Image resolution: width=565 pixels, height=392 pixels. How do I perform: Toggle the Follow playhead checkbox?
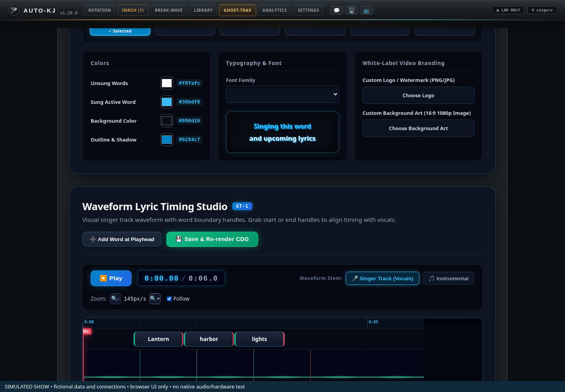169,299
